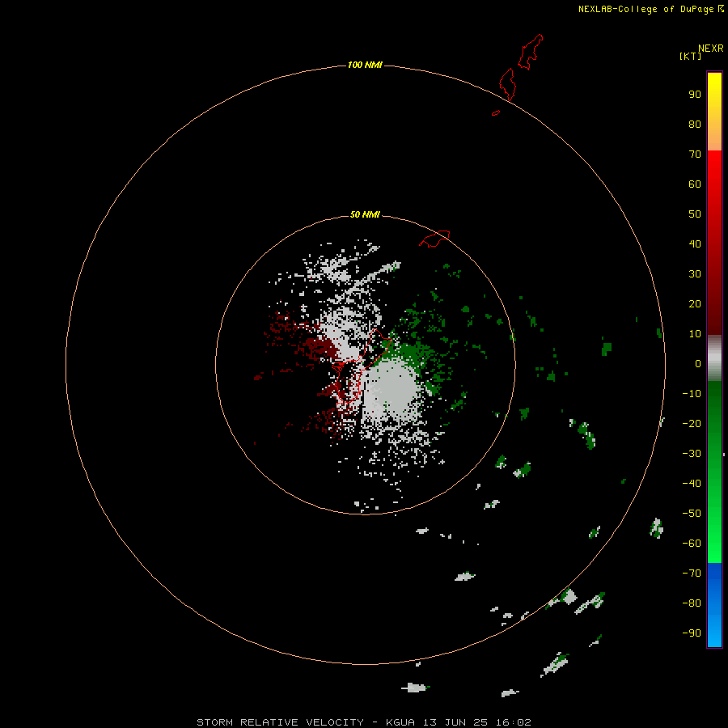Click the positive 60 scale label
This screenshot has height=728, width=728.
point(695,184)
